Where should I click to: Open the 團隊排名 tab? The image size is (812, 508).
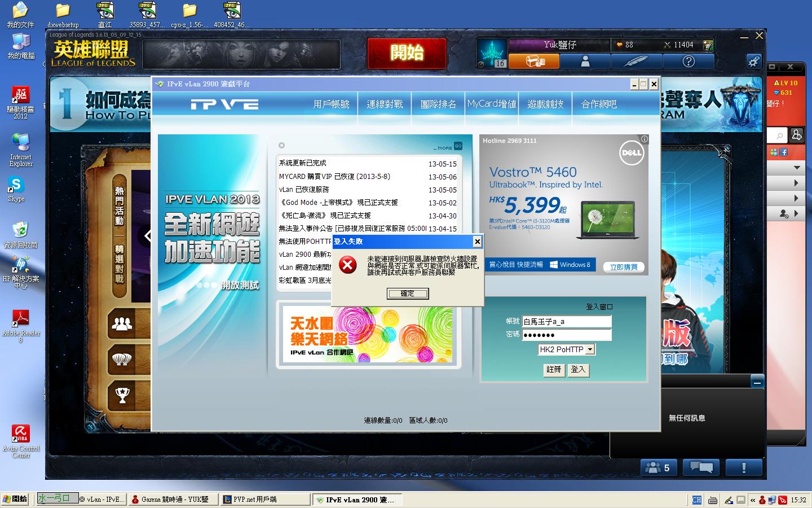438,104
